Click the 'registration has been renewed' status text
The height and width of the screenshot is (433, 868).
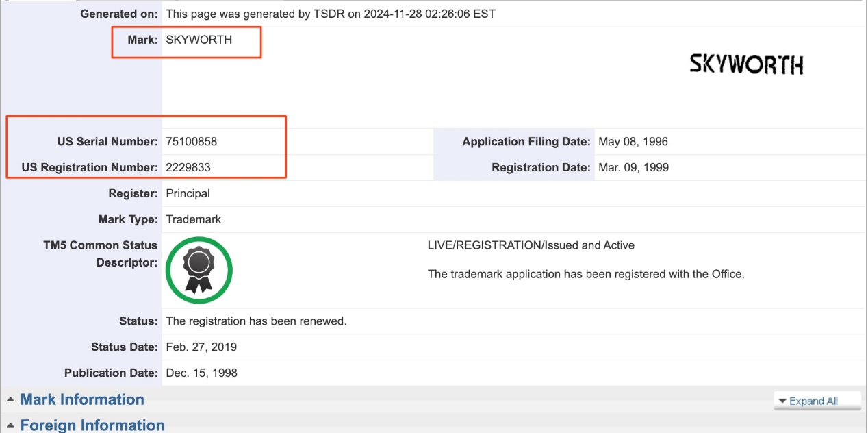pos(256,321)
